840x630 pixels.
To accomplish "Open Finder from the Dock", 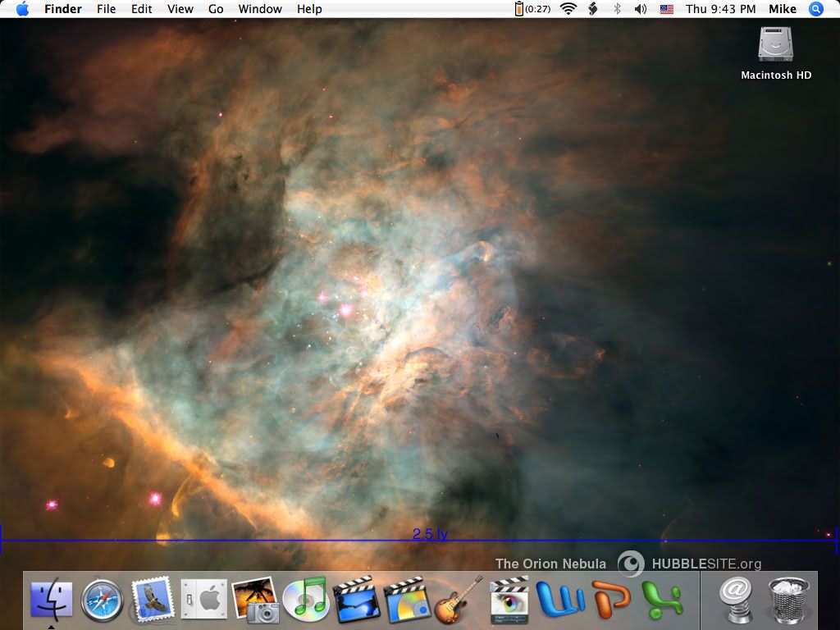I will click(x=52, y=599).
